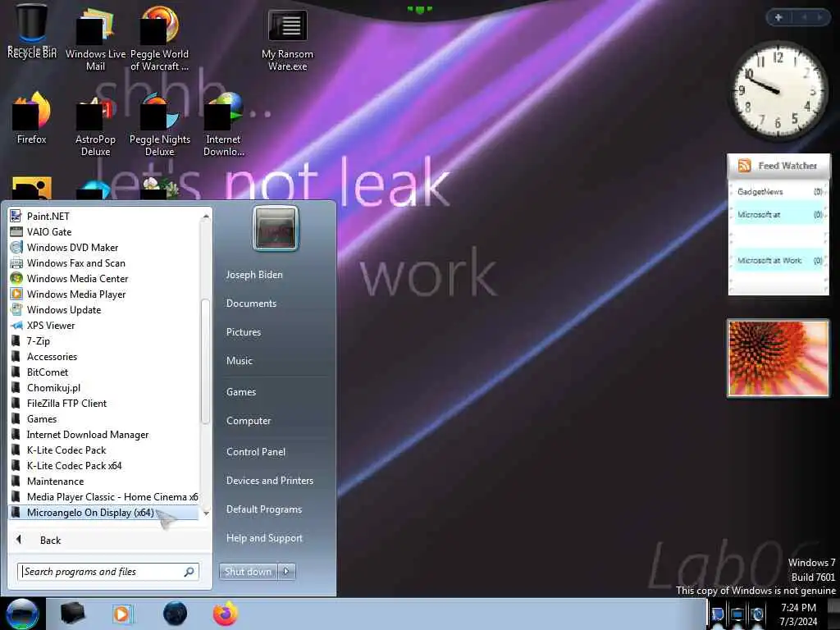Viewport: 840px width, 630px height.
Task: Launch Firefox from the taskbar
Action: (226, 614)
